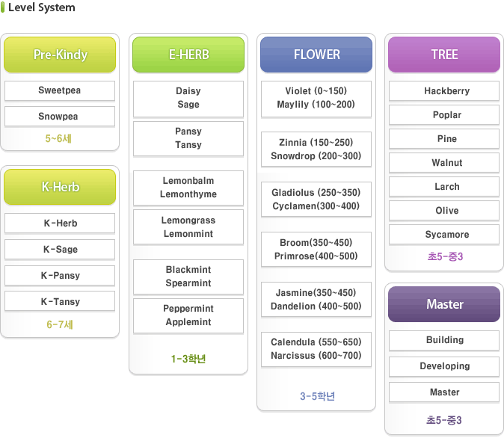Open the dark purple Master header
Screen dimensions: 504x441
click(x=444, y=304)
